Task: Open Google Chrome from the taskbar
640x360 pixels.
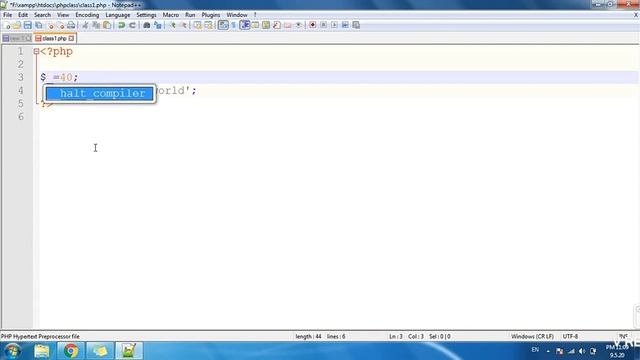Action: [x=71, y=351]
